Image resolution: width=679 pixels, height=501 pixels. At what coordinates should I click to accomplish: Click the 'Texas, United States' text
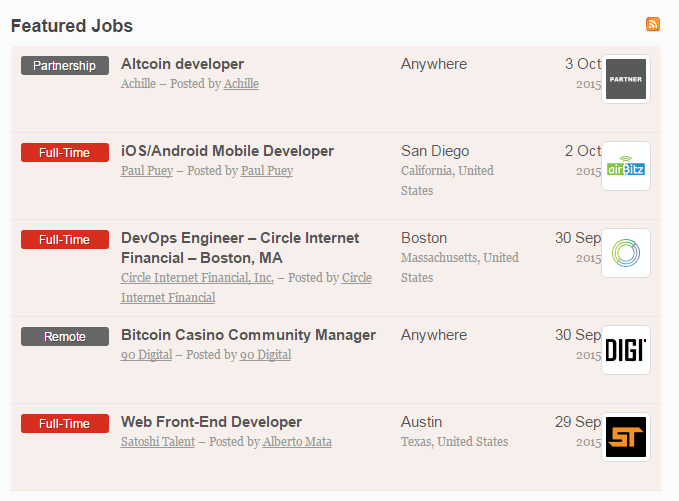coord(454,442)
